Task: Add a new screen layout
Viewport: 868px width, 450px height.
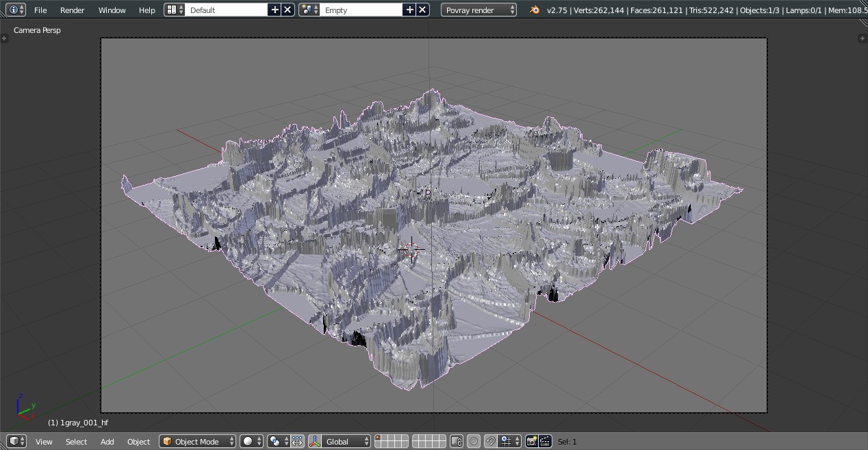Action: click(x=275, y=10)
